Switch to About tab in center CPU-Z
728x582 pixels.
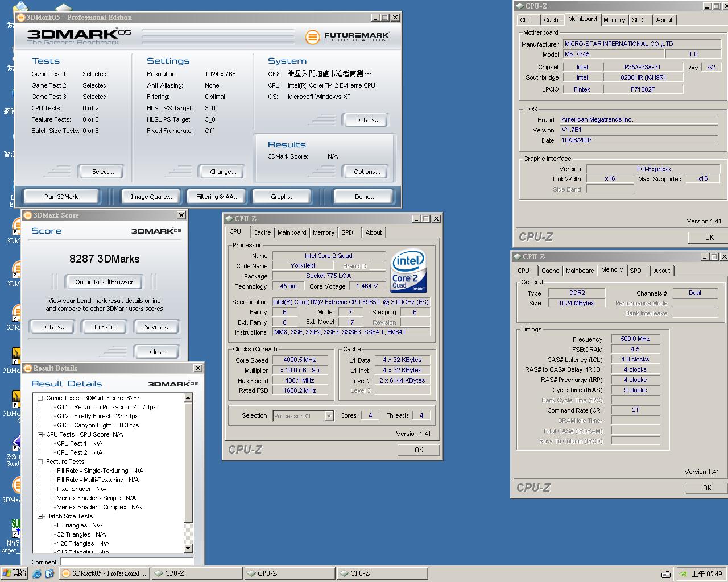(x=374, y=232)
